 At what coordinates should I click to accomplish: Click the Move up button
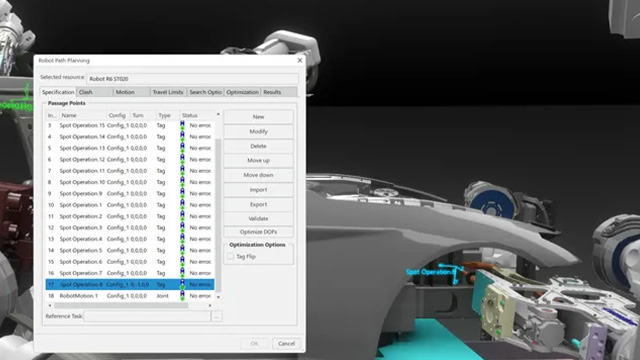tap(258, 160)
